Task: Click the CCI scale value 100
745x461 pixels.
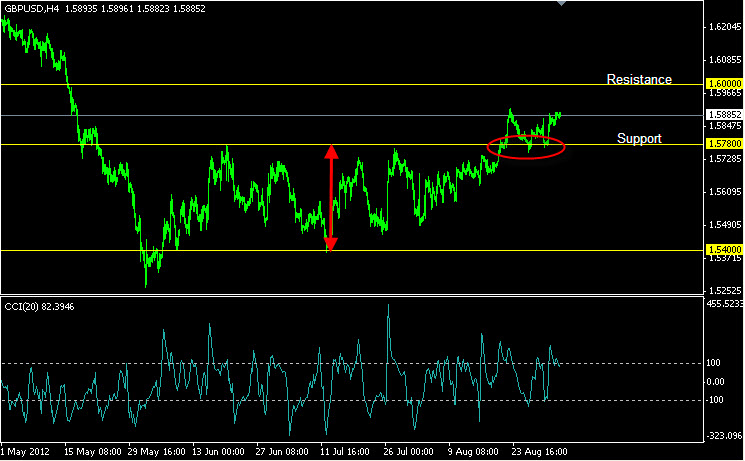Action: pyautogui.click(x=713, y=363)
